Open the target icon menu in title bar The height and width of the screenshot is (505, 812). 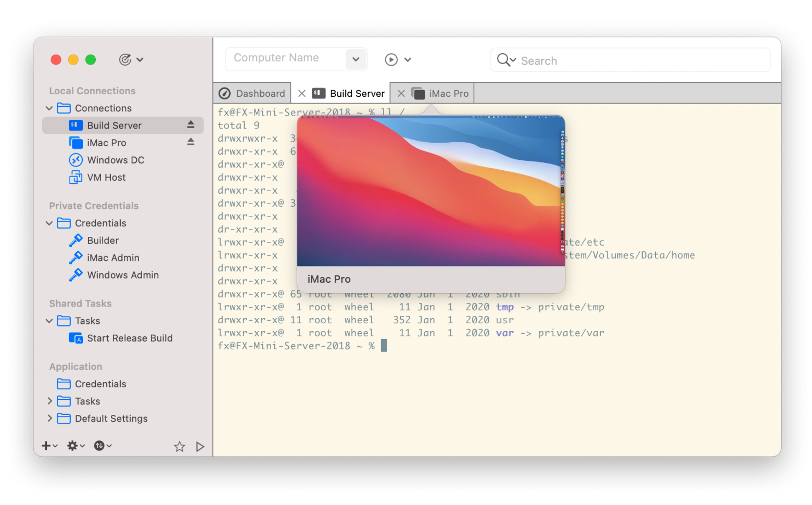131,59
